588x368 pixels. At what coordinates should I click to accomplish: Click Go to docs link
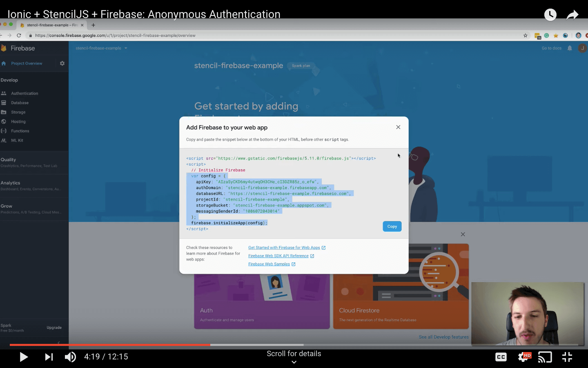551,48
